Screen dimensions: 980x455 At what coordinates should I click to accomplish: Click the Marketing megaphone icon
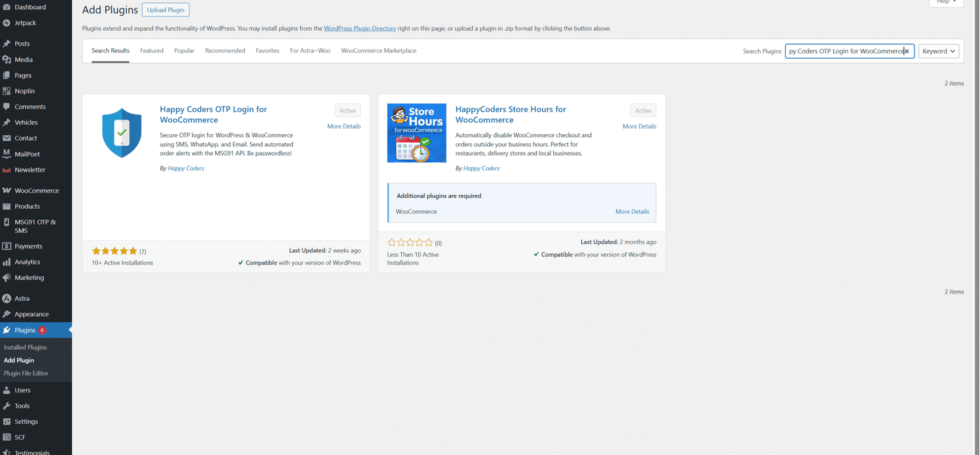pyautogui.click(x=7, y=277)
